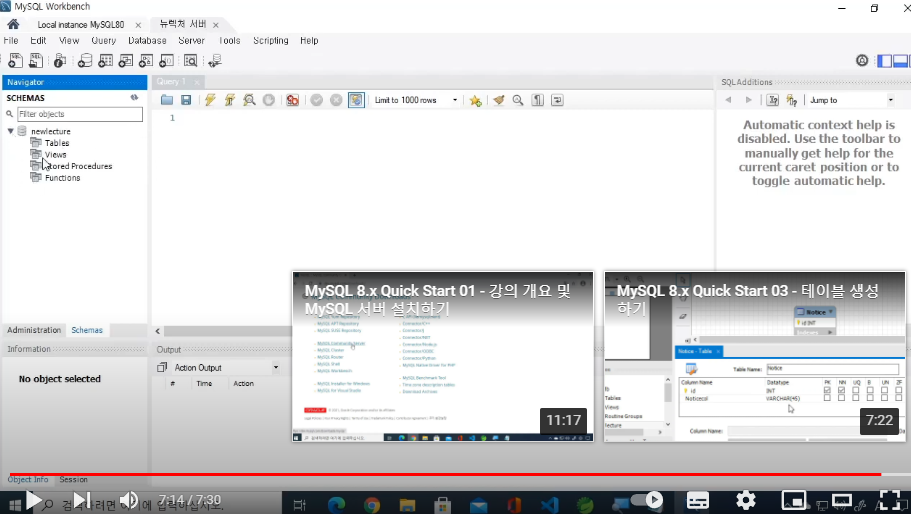Beautify the SQL with the broom icon

tap(498, 100)
